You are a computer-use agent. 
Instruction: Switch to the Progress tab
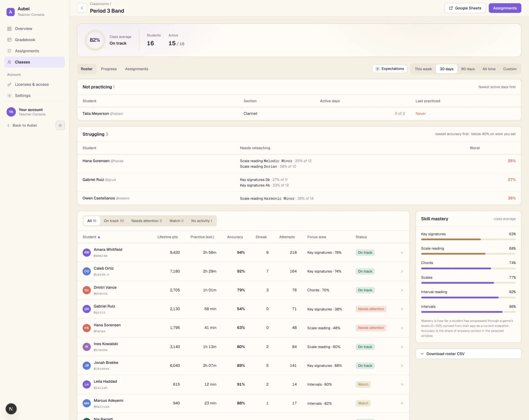pos(109,69)
